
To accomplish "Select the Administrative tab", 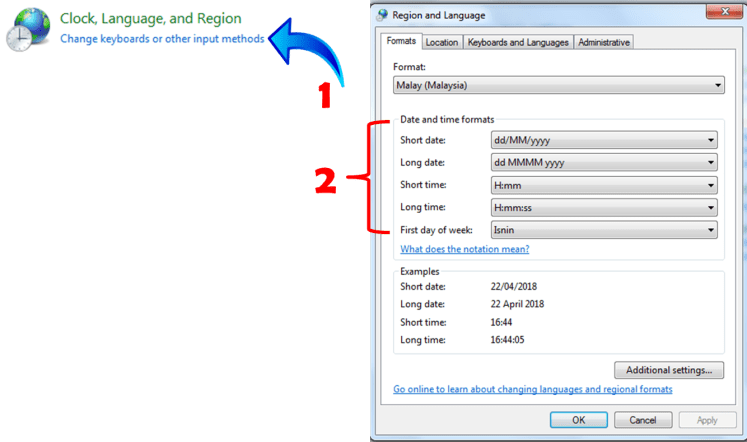I will [x=604, y=43].
